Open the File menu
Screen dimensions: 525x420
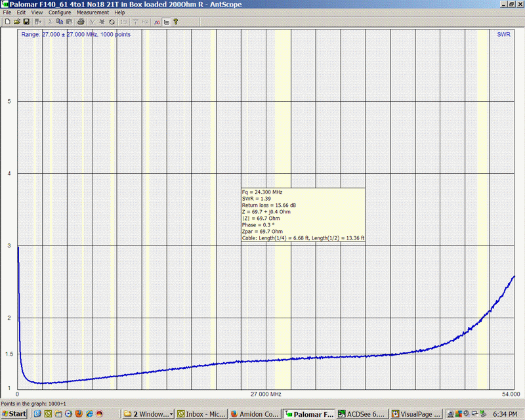click(7, 12)
